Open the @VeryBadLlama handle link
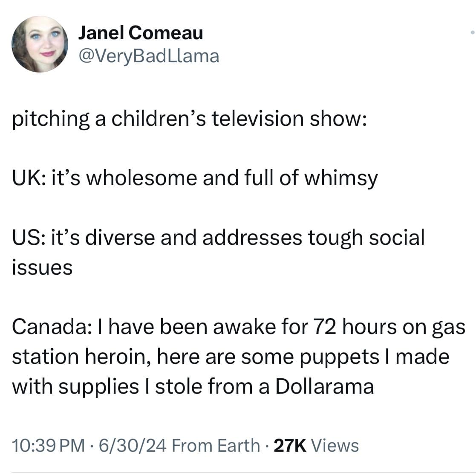This screenshot has height=476, width=476. click(148, 55)
